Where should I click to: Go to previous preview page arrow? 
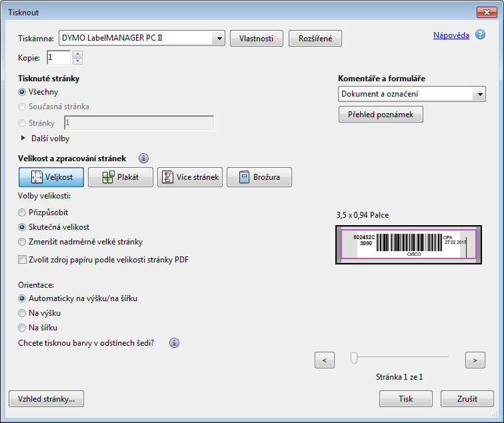point(325,360)
